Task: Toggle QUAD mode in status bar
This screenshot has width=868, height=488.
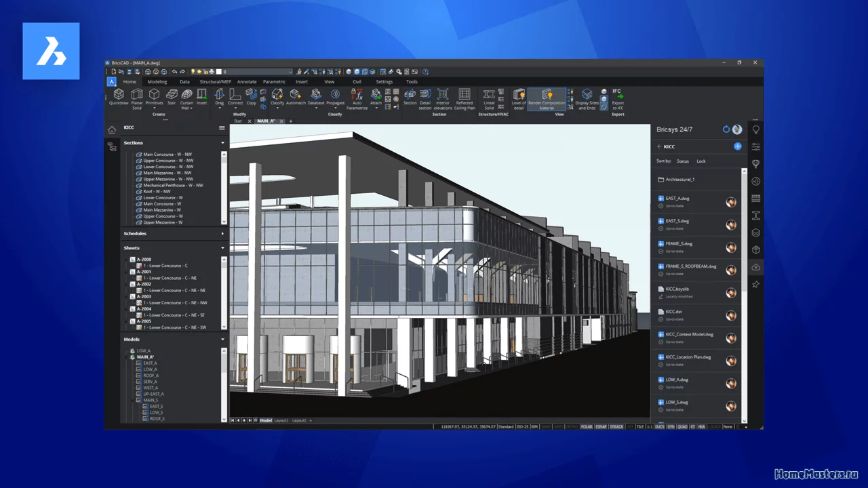Action: 682,427
